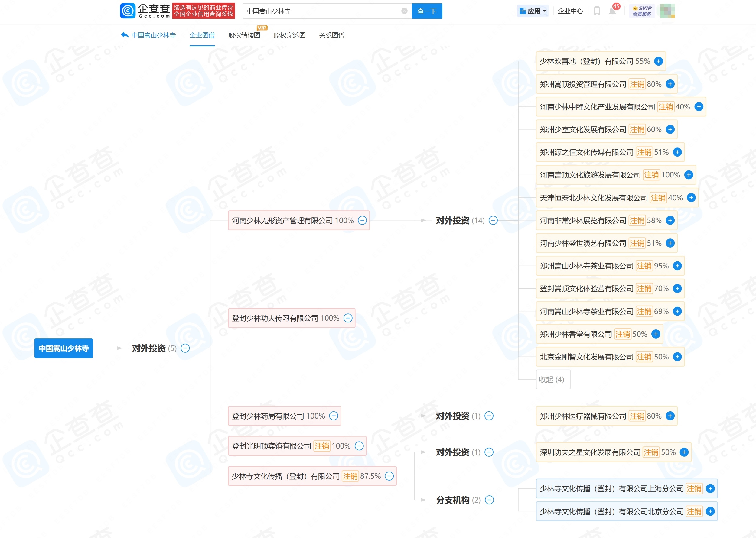Open the 应用 dropdown menu
The height and width of the screenshot is (538, 756).
pyautogui.click(x=533, y=11)
